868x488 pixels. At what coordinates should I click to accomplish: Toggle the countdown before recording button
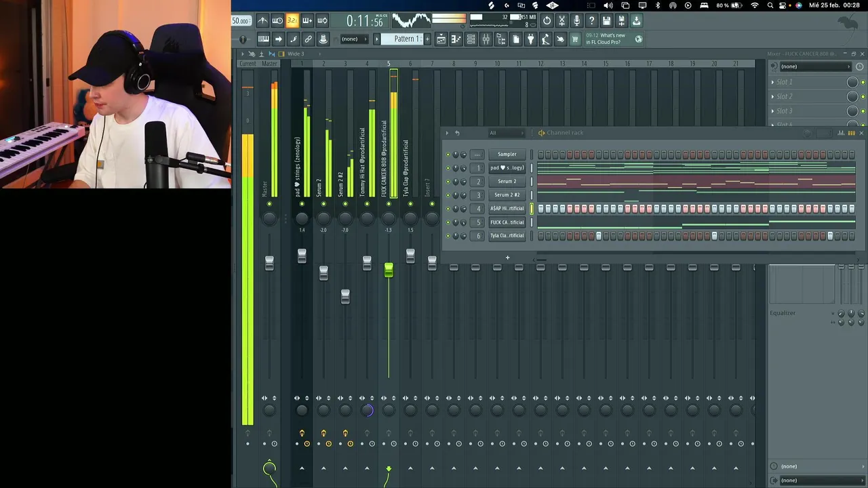click(292, 21)
